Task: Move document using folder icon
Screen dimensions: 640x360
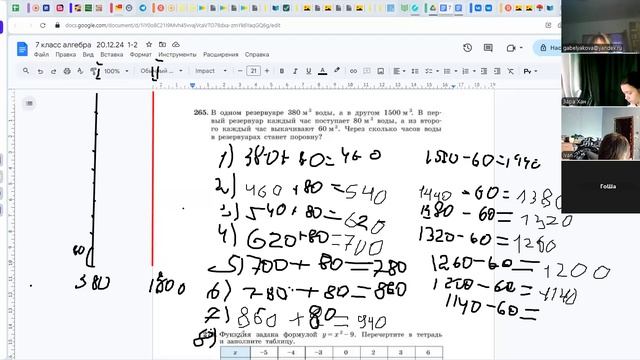Action: 162,44
